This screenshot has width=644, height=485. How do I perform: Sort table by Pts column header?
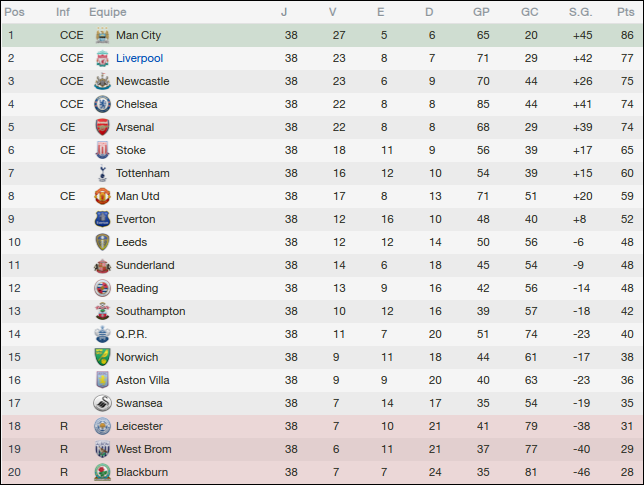click(x=627, y=12)
